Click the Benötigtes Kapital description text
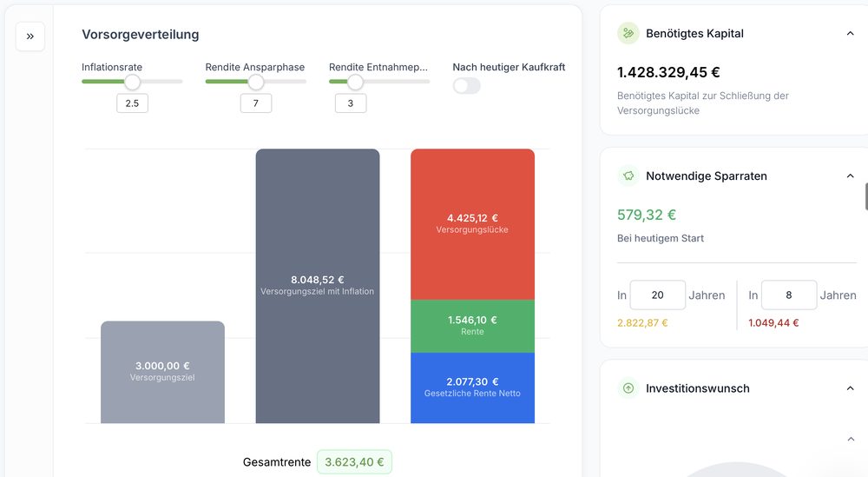868x477 pixels. (703, 103)
